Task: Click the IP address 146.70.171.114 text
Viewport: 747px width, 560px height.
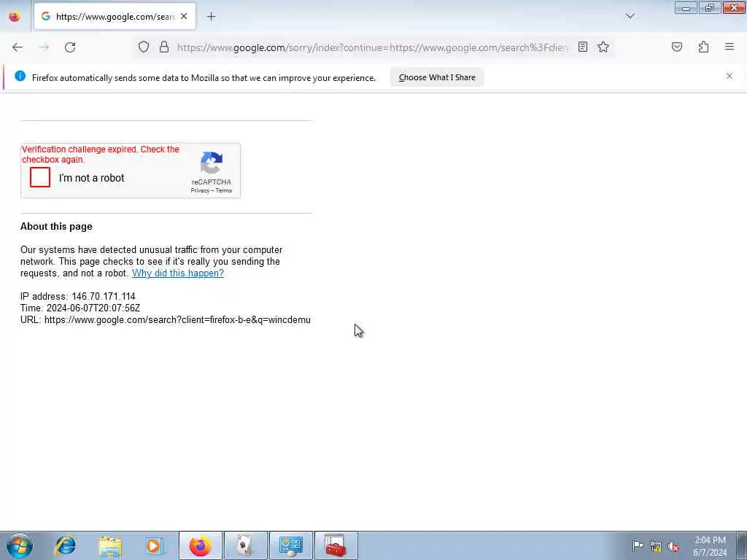Action: coord(77,297)
